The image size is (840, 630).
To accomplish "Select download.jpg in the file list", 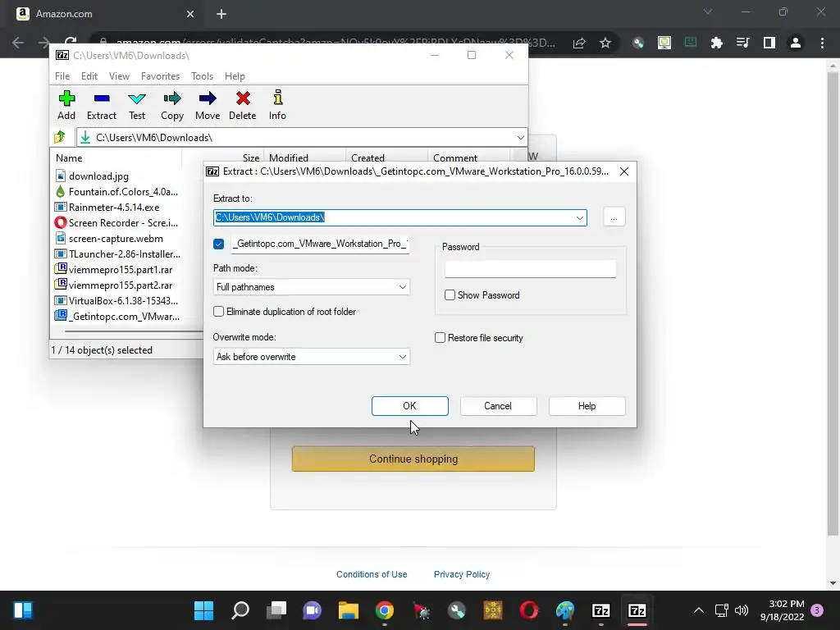I will pos(98,176).
